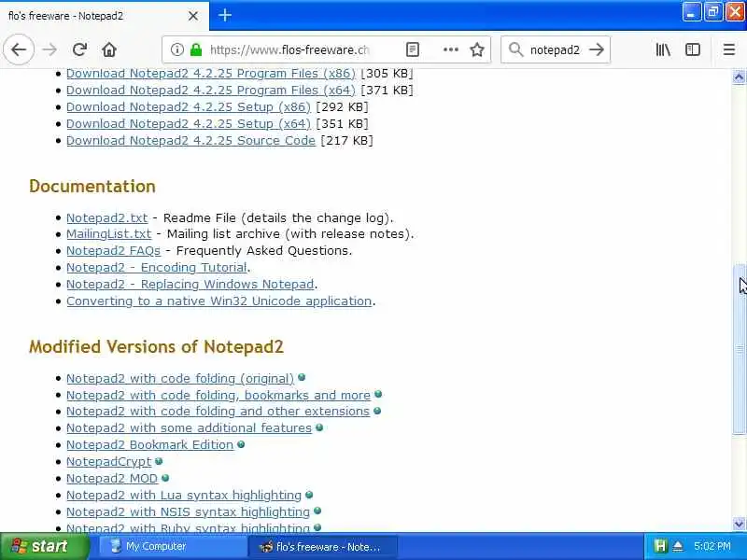Click globe icon beside Lua syntax highlighting

(309, 495)
